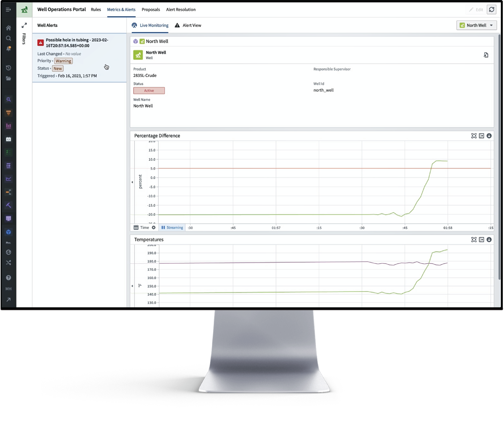504x421 pixels.
Task: Select the Metrics & Alerts tab
Action: (x=121, y=10)
